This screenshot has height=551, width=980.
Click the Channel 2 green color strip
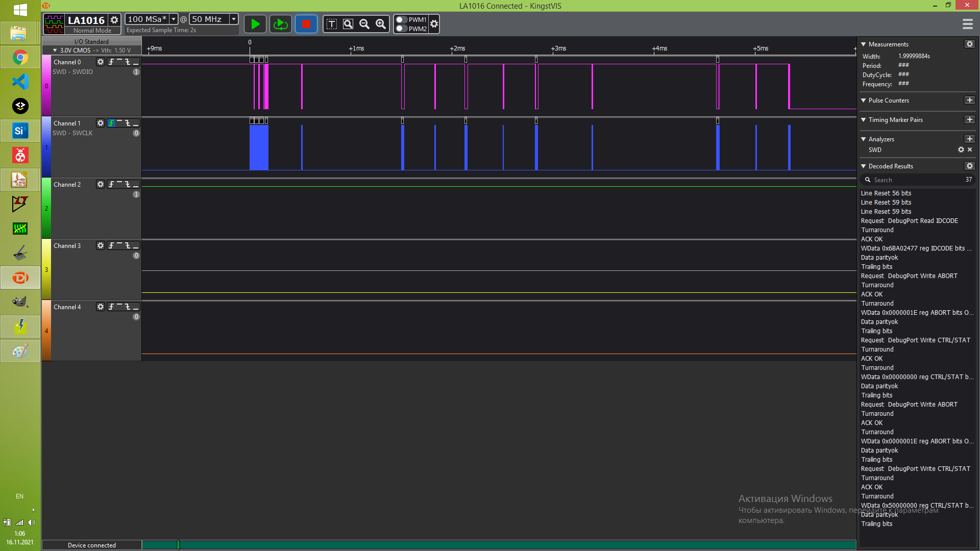coord(46,208)
